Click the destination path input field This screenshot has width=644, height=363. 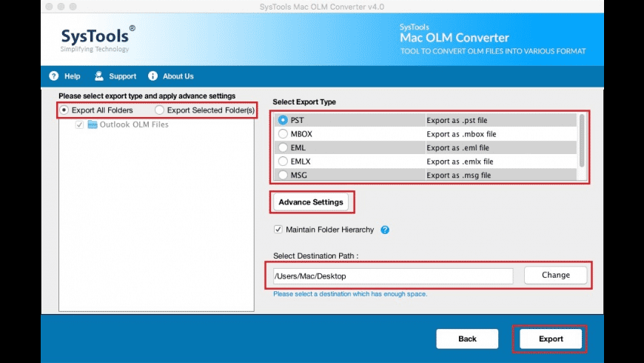tap(393, 276)
